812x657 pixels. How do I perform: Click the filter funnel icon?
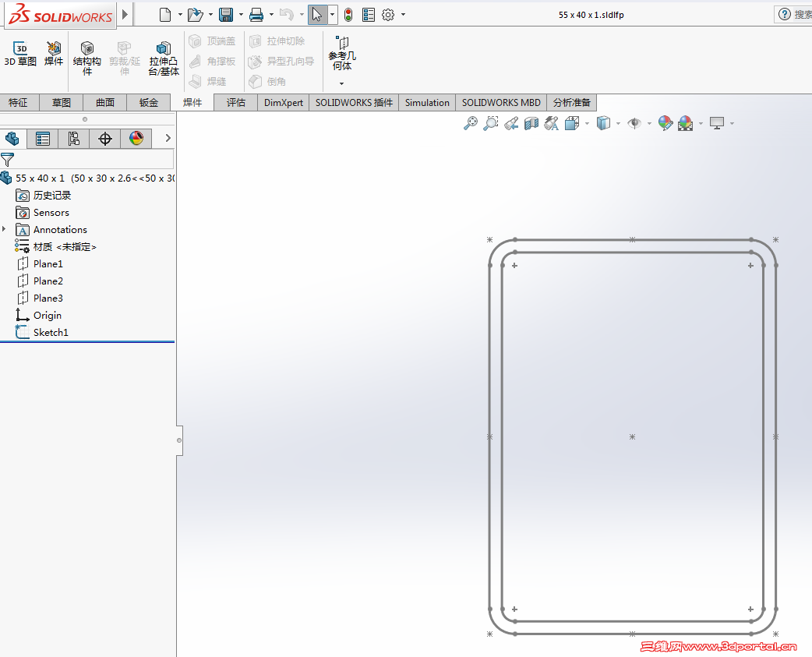click(x=7, y=160)
